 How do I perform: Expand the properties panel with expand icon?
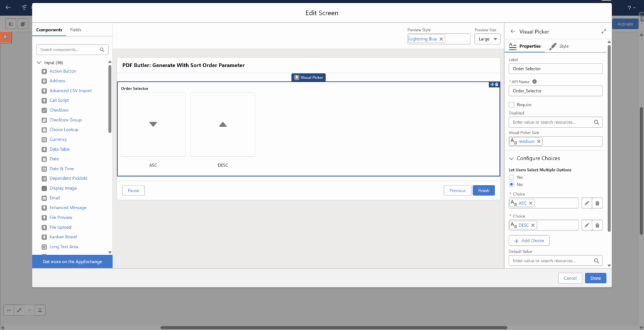604,31
